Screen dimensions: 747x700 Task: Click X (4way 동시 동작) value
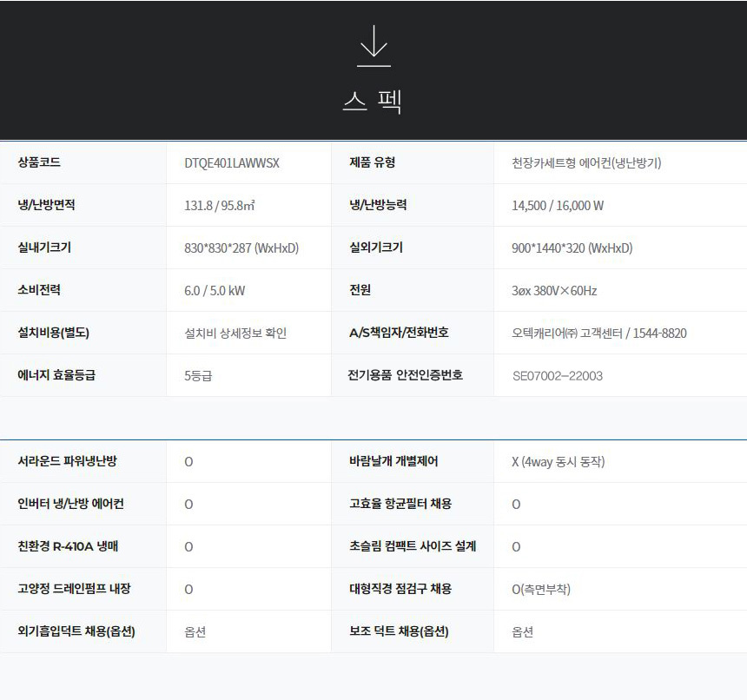[558, 462]
